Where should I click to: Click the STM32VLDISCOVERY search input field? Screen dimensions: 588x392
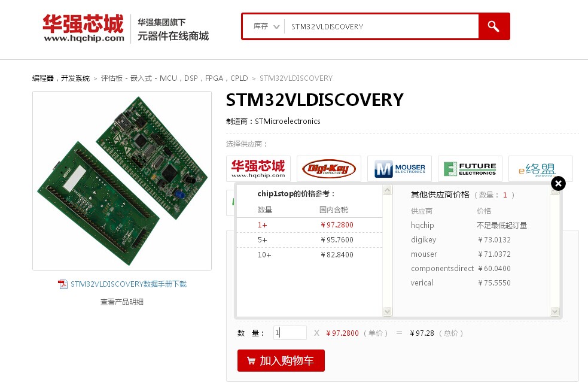click(382, 27)
